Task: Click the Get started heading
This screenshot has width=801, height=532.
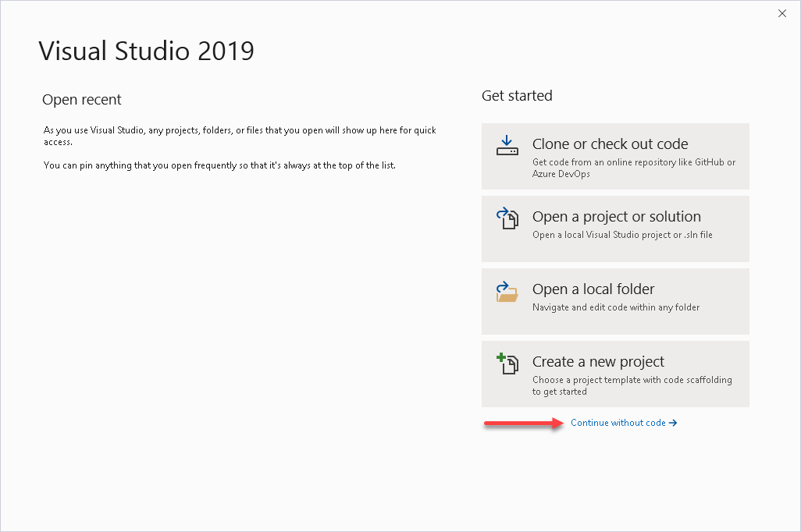Action: coord(517,96)
